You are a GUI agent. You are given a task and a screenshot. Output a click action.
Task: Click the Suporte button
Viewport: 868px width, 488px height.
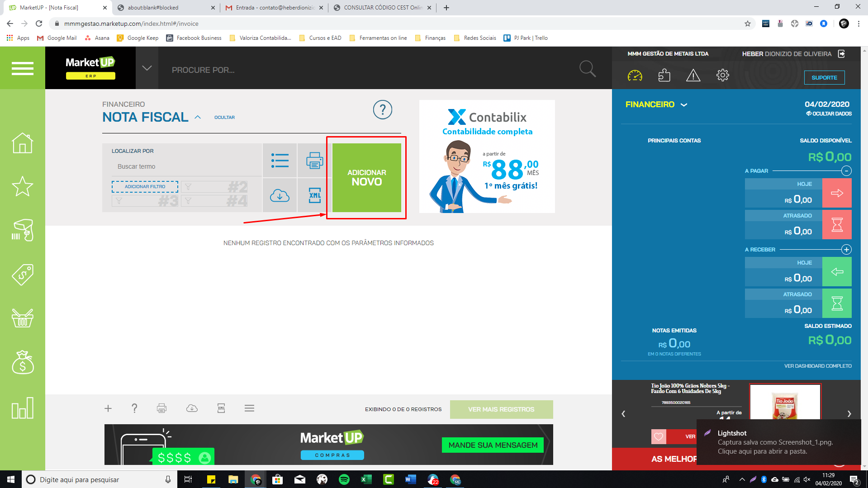(824, 78)
